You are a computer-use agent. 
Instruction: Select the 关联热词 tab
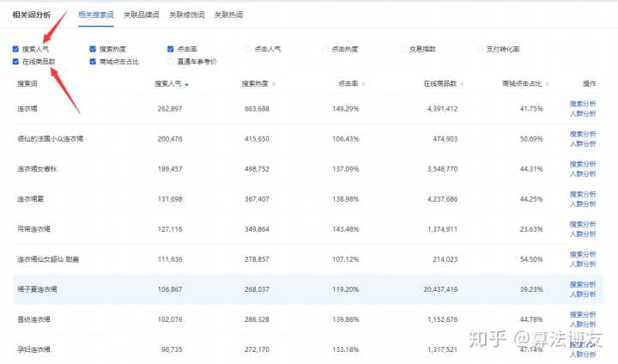click(227, 15)
